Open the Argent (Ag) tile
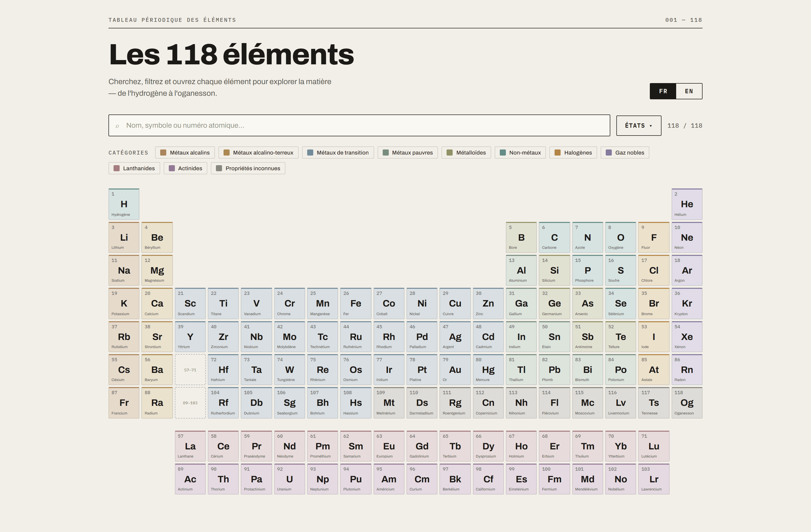 click(455, 337)
